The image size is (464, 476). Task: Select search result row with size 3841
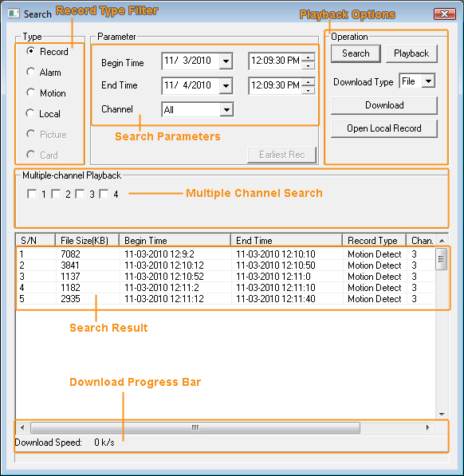pos(226,266)
